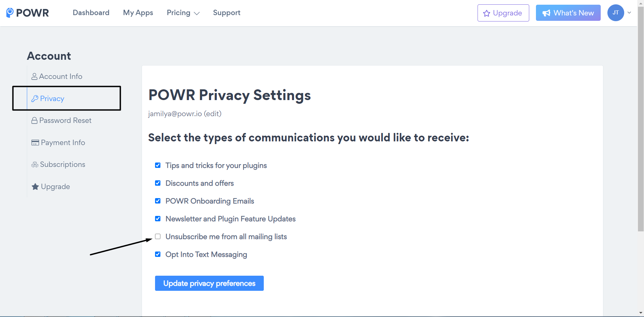Click Update privacy preferences button
Viewport: 644px width, 317px height.
[209, 283]
